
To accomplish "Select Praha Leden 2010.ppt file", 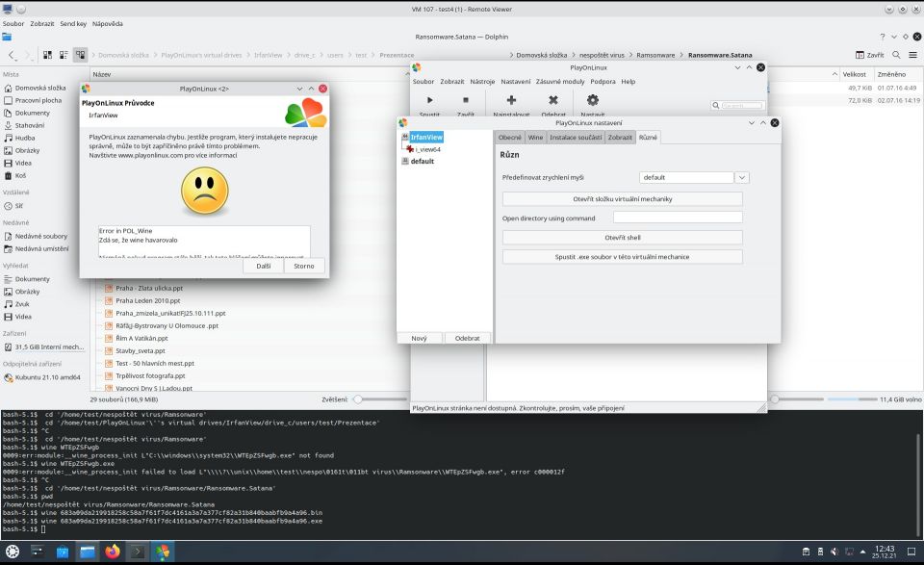I will pyautogui.click(x=148, y=300).
